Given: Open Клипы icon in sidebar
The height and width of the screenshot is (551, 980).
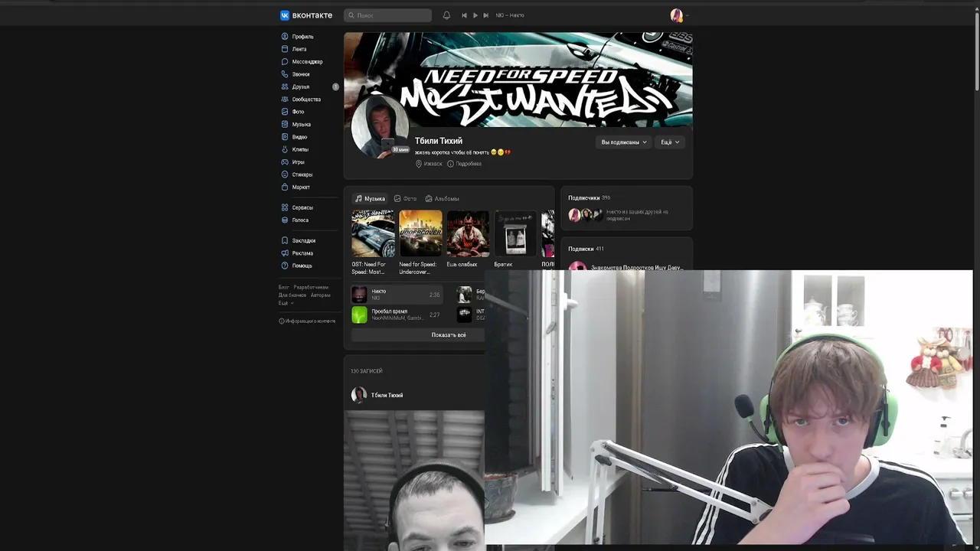Looking at the screenshot, I should [285, 149].
